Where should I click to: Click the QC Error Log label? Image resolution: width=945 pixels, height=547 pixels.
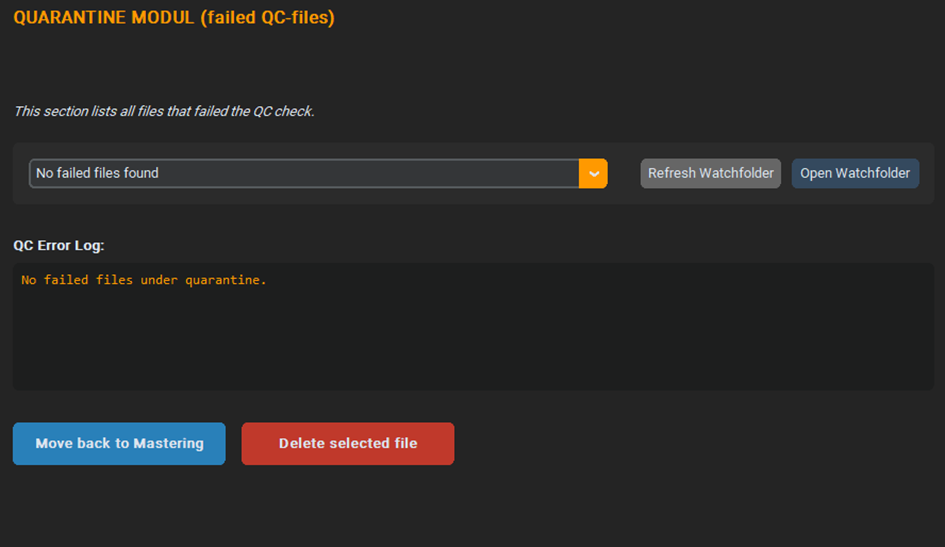58,245
